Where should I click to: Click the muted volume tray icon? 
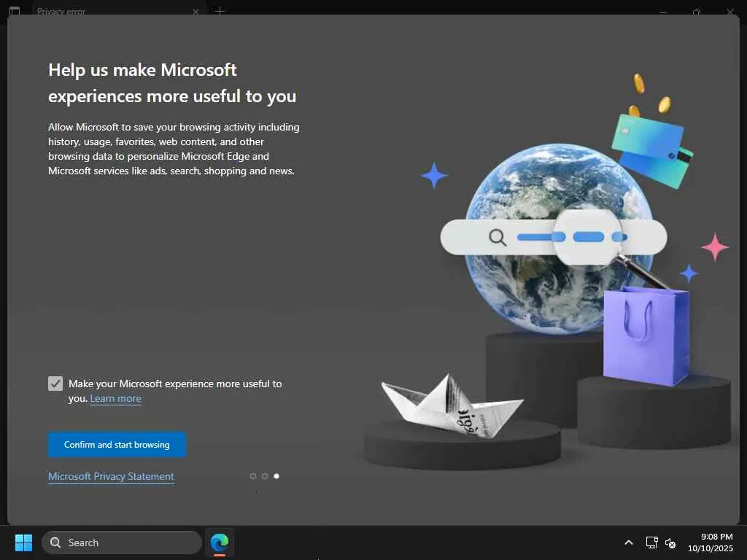click(x=670, y=542)
